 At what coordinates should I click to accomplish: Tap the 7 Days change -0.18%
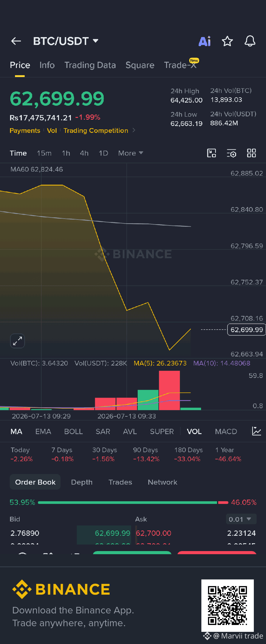click(62, 459)
